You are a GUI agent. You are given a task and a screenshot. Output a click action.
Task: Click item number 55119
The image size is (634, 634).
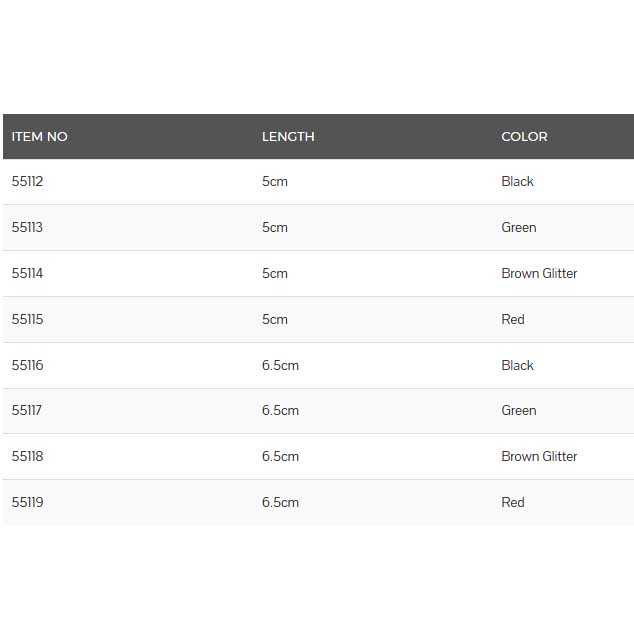point(28,503)
